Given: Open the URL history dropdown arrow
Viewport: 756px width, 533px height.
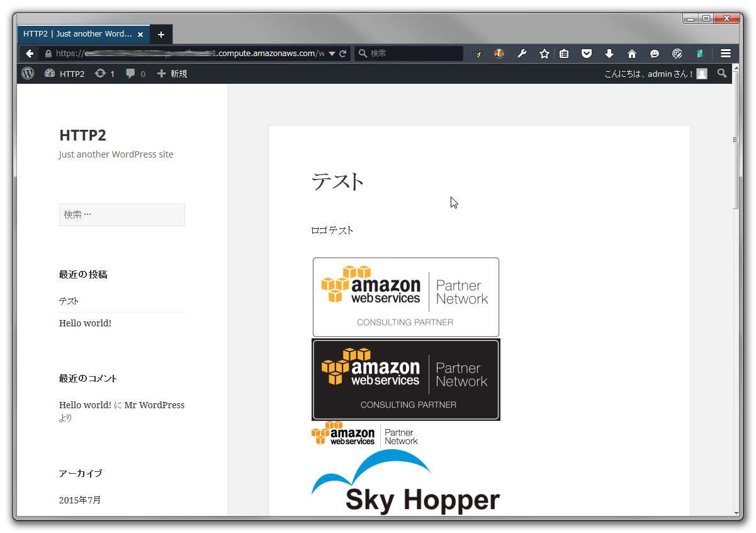Looking at the screenshot, I should [x=332, y=54].
